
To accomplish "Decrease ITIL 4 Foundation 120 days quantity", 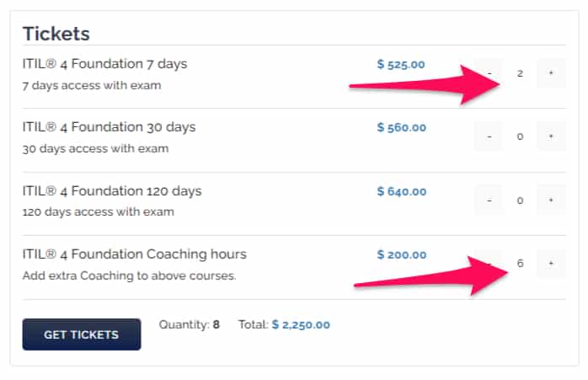I will click(x=489, y=200).
